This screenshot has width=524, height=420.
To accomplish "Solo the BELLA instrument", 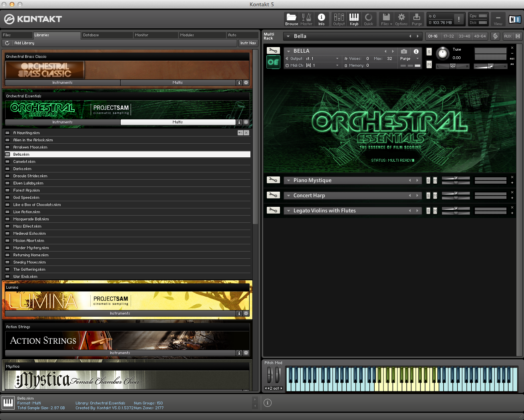I will (x=429, y=52).
